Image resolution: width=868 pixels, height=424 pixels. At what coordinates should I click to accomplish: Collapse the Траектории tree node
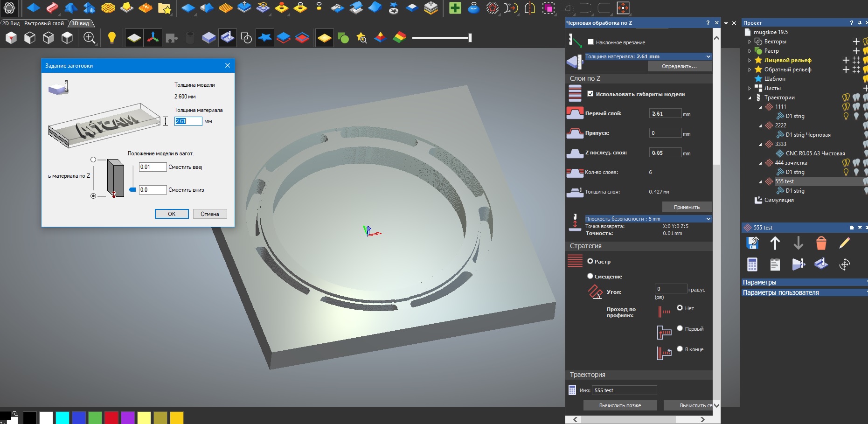[x=750, y=97]
